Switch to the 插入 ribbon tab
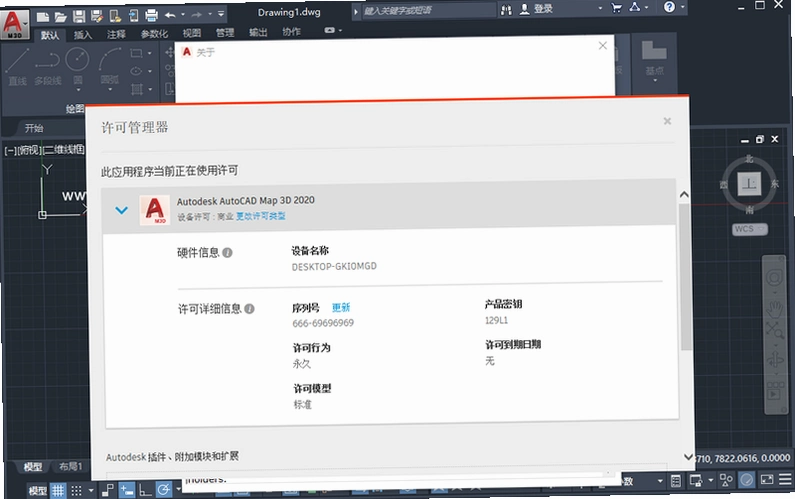795x499 pixels. [83, 34]
